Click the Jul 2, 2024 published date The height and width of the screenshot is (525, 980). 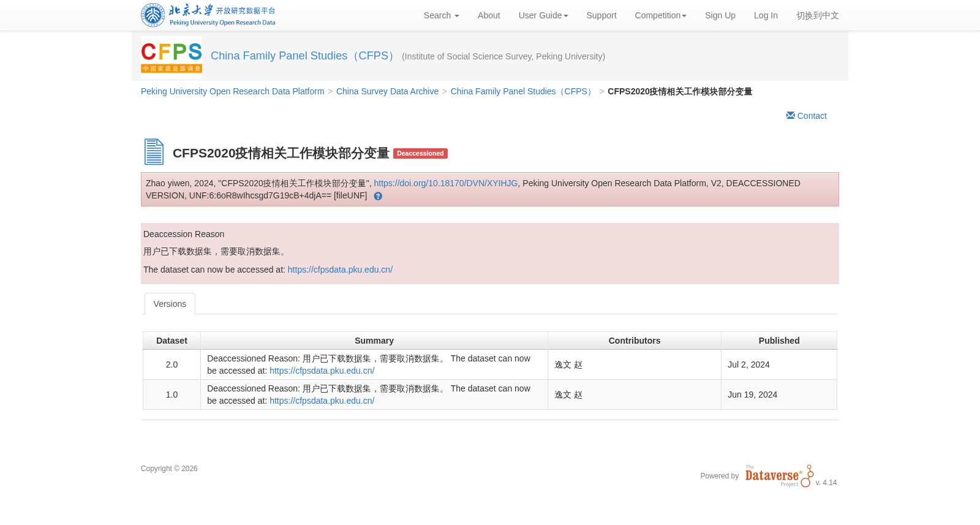tap(748, 364)
